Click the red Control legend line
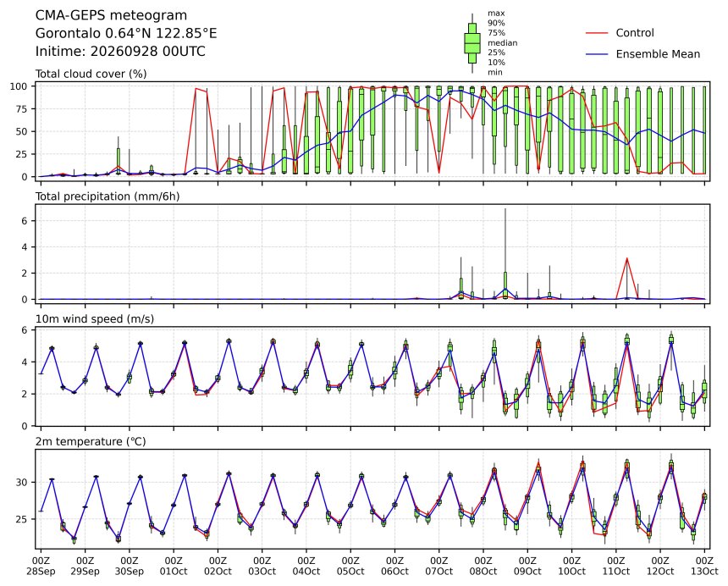The height and width of the screenshot is (586, 728). [x=597, y=33]
